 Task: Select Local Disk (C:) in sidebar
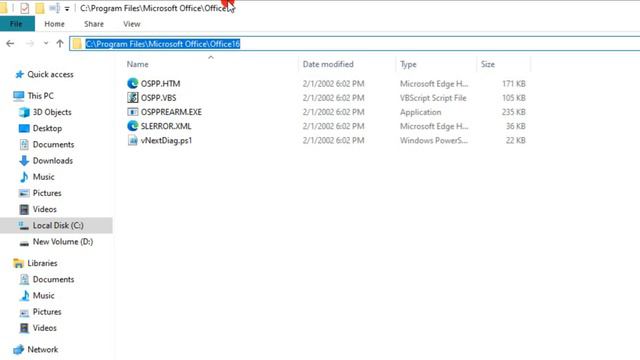click(x=58, y=225)
